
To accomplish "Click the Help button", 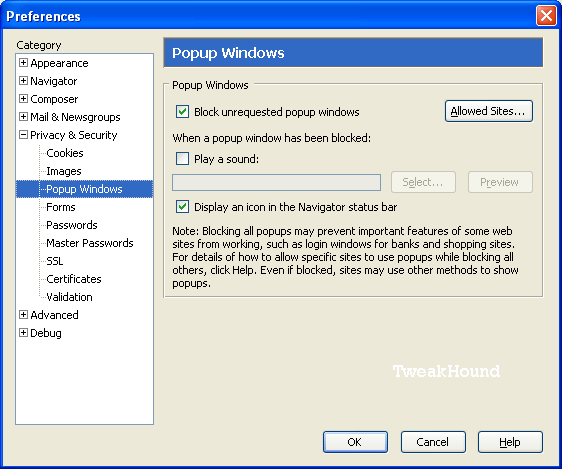I will [510, 442].
